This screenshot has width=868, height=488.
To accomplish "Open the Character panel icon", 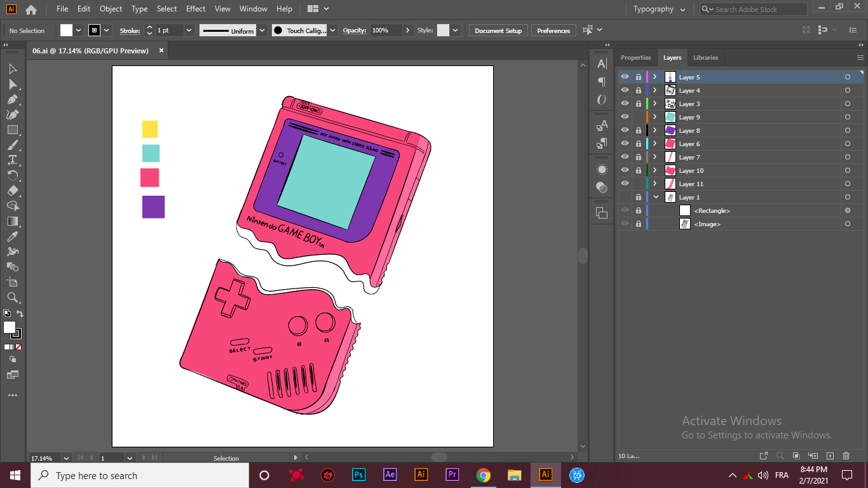I will [602, 64].
